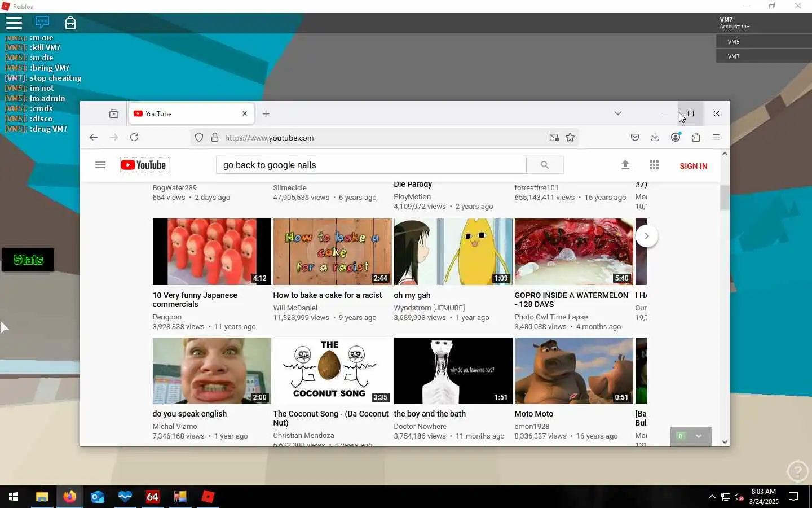812x508 pixels.
Task: Click the next-videos carousel arrow
Action: pyautogui.click(x=647, y=236)
